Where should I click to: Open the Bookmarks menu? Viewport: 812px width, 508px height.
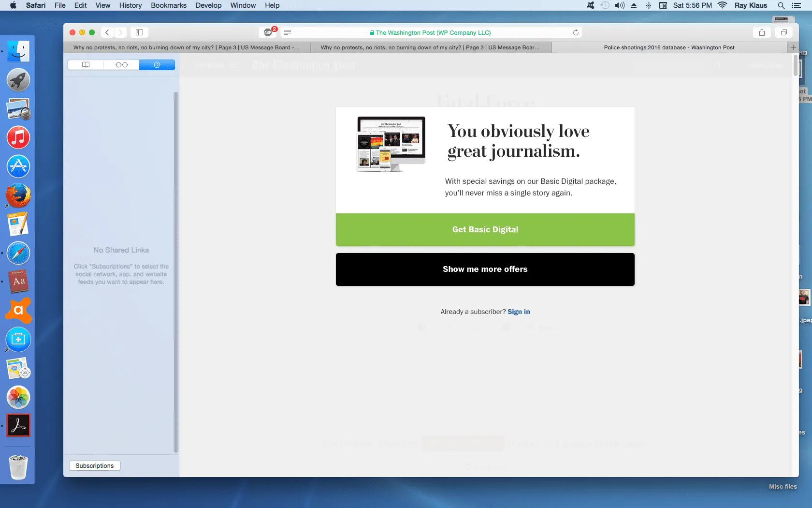(x=168, y=5)
